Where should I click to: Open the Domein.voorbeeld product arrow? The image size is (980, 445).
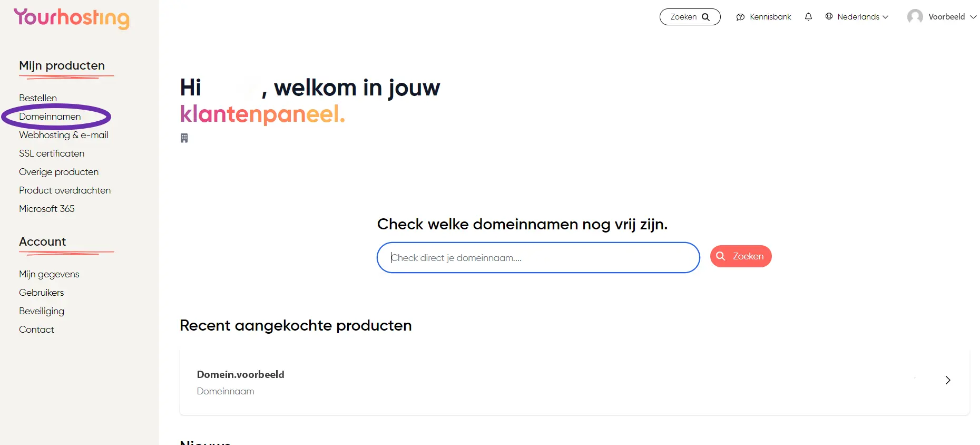(x=948, y=380)
